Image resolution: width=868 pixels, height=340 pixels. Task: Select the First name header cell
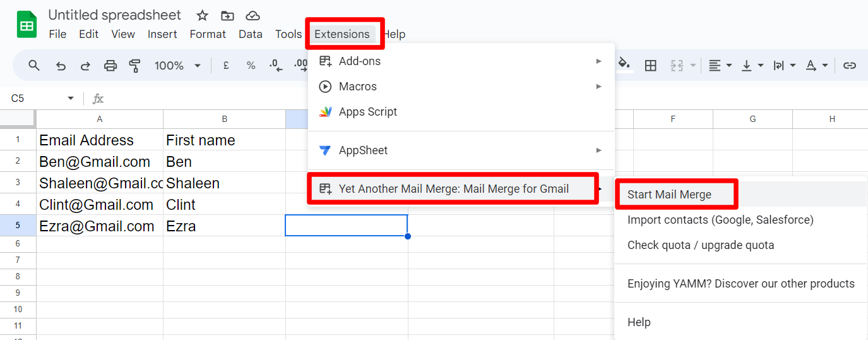point(224,140)
